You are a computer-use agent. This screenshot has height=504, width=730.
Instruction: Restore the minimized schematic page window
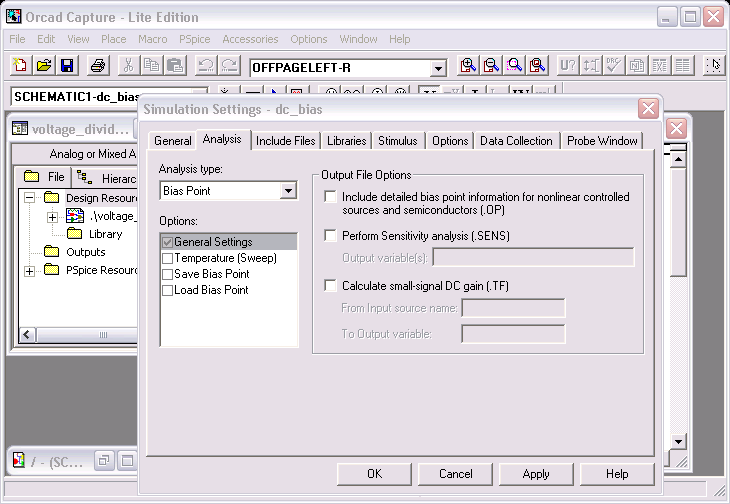tap(104, 461)
